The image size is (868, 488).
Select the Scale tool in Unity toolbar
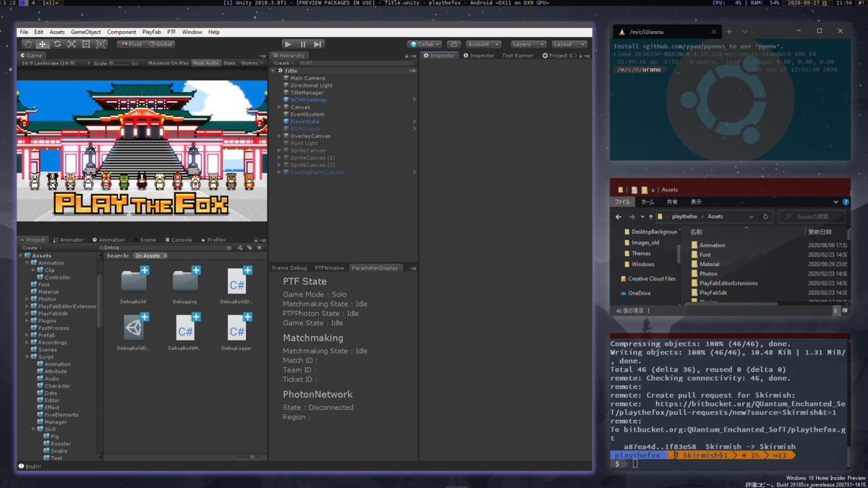coord(72,44)
